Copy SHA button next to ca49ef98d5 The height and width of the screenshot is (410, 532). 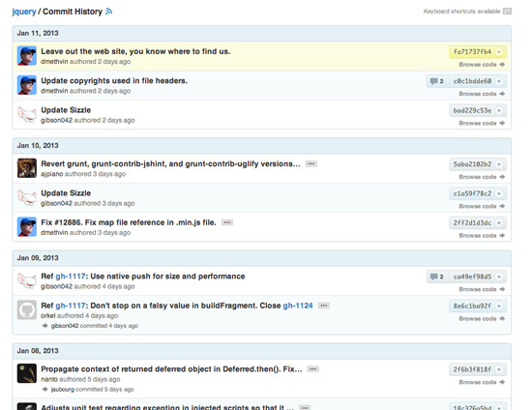click(499, 277)
